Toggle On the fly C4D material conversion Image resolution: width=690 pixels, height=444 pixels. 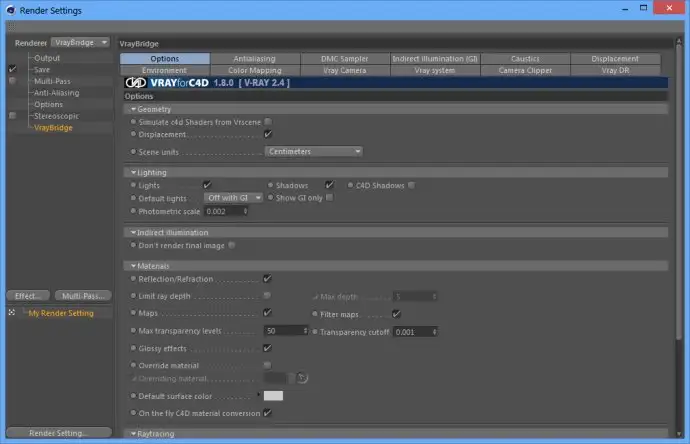267,413
